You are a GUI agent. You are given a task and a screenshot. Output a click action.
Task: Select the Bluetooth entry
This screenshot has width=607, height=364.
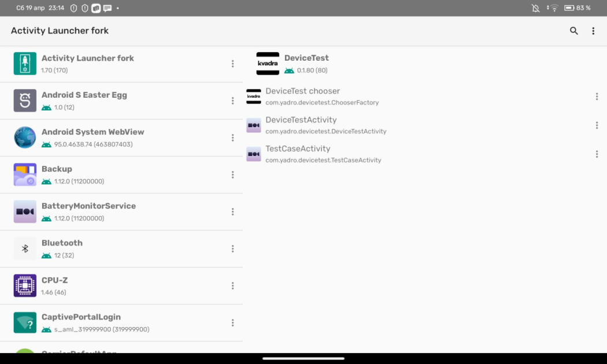click(121, 248)
